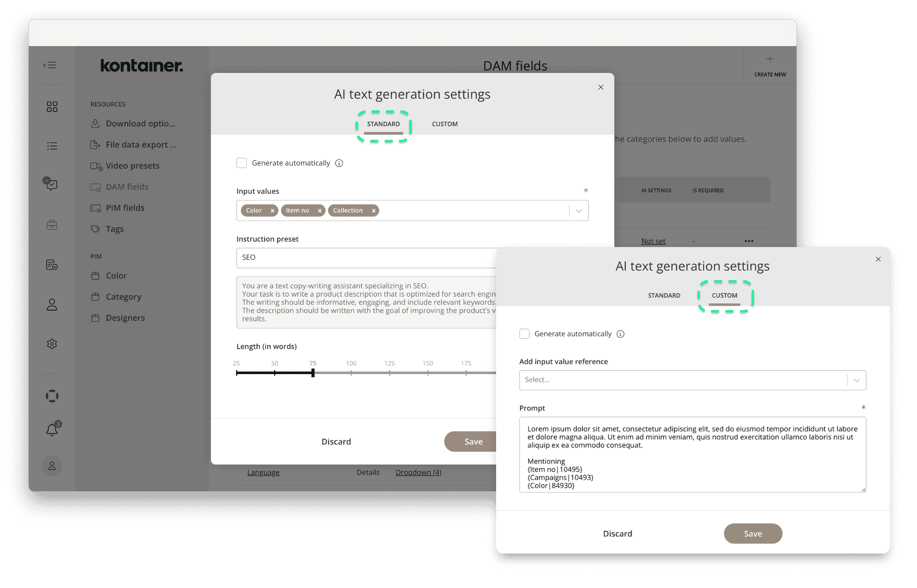This screenshot has width=917, height=588.
Task: Open settings via the gear icon
Action: pyautogui.click(x=52, y=343)
